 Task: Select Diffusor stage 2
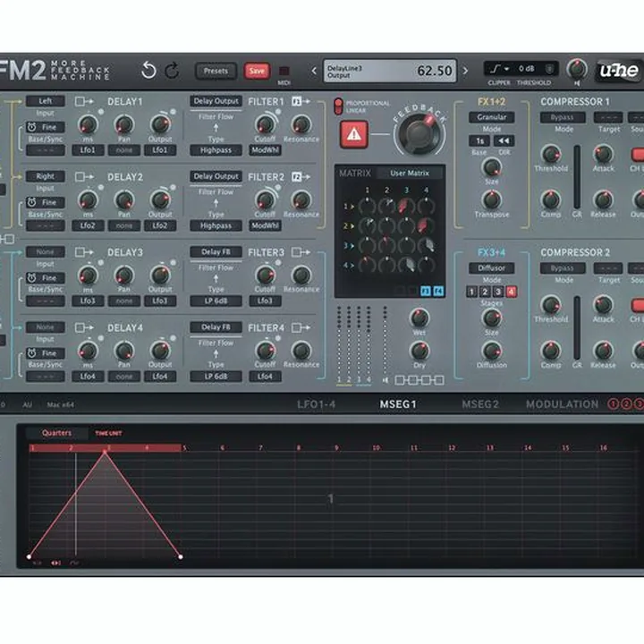(x=485, y=292)
